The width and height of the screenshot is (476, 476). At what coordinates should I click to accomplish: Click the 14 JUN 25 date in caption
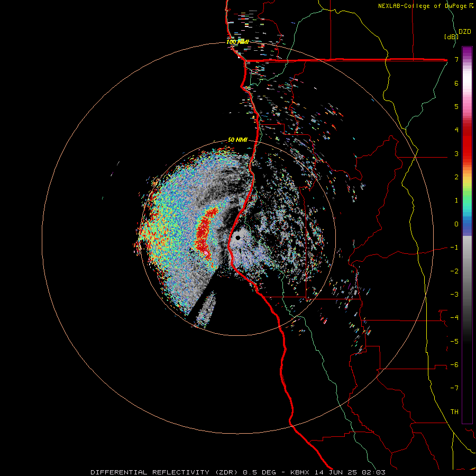(x=336, y=472)
